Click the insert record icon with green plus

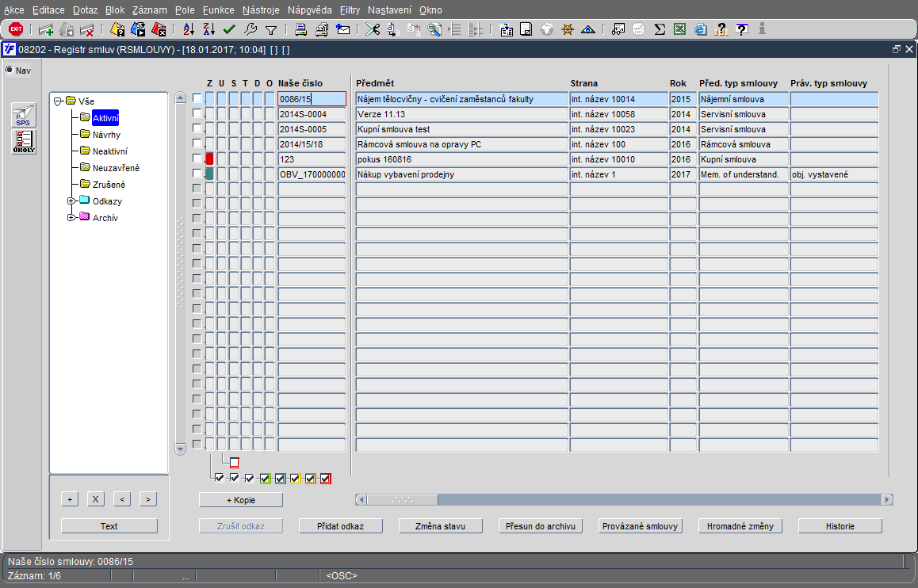pos(46,29)
